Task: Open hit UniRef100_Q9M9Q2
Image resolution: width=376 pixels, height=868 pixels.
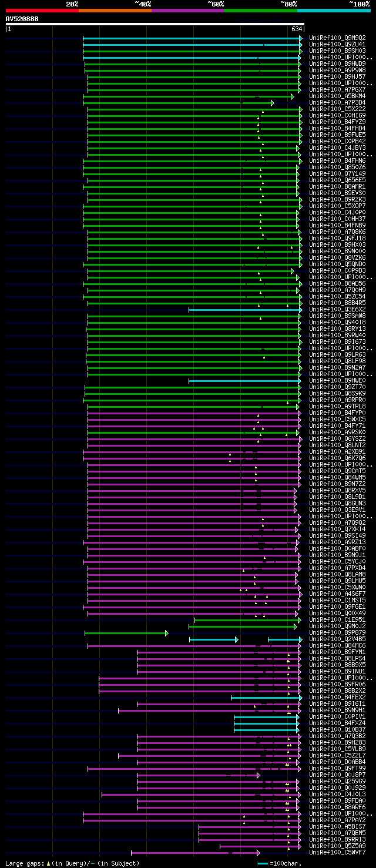Action: (337, 38)
